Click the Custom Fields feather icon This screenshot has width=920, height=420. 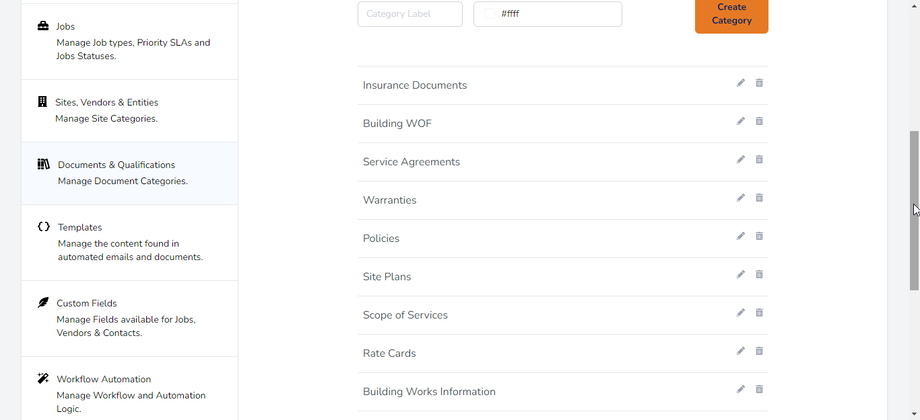point(43,303)
